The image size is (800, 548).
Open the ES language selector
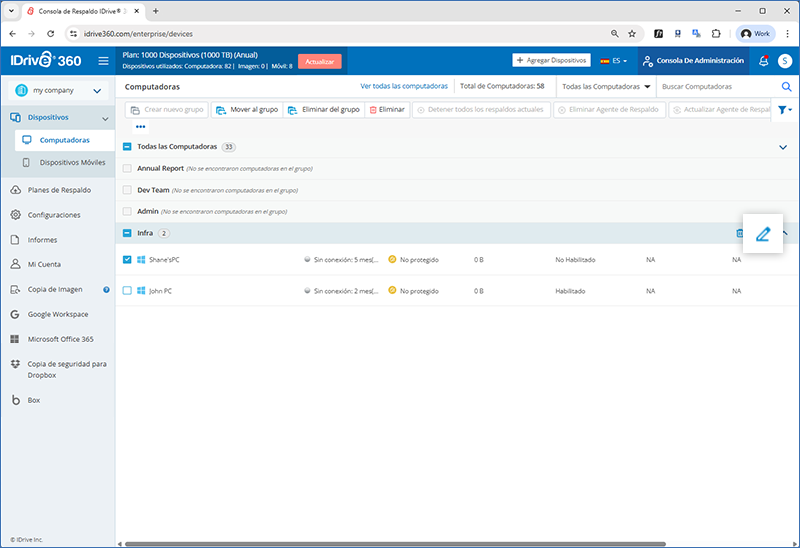pyautogui.click(x=613, y=61)
